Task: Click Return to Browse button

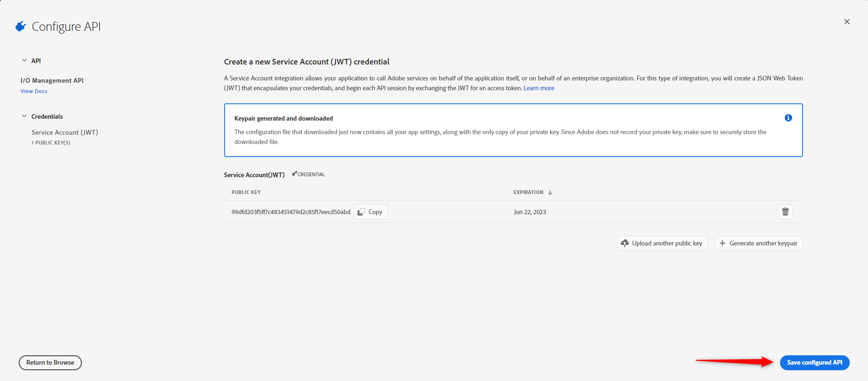Action: click(x=50, y=363)
